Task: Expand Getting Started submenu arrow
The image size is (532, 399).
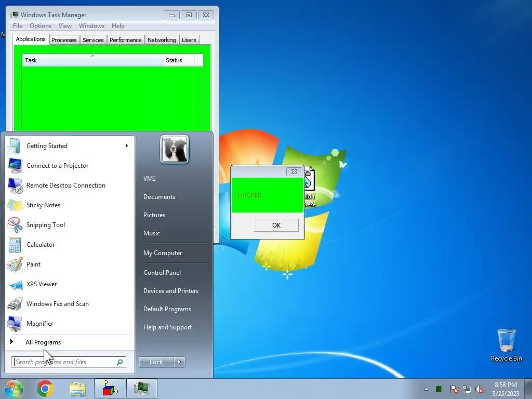Action: click(127, 146)
